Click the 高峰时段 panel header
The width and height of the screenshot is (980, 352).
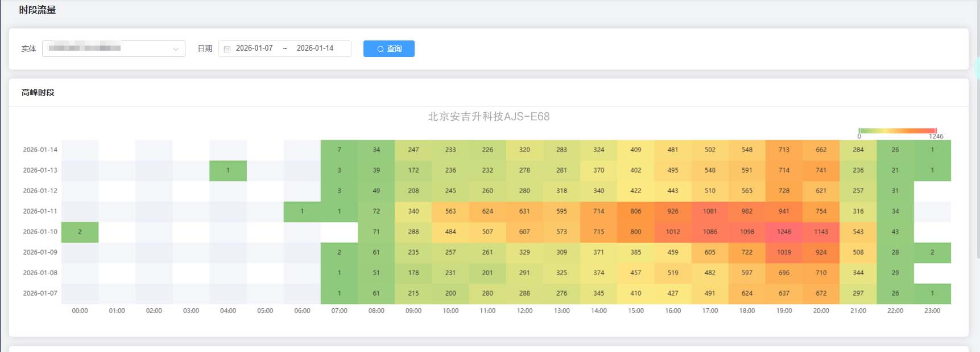click(x=38, y=92)
